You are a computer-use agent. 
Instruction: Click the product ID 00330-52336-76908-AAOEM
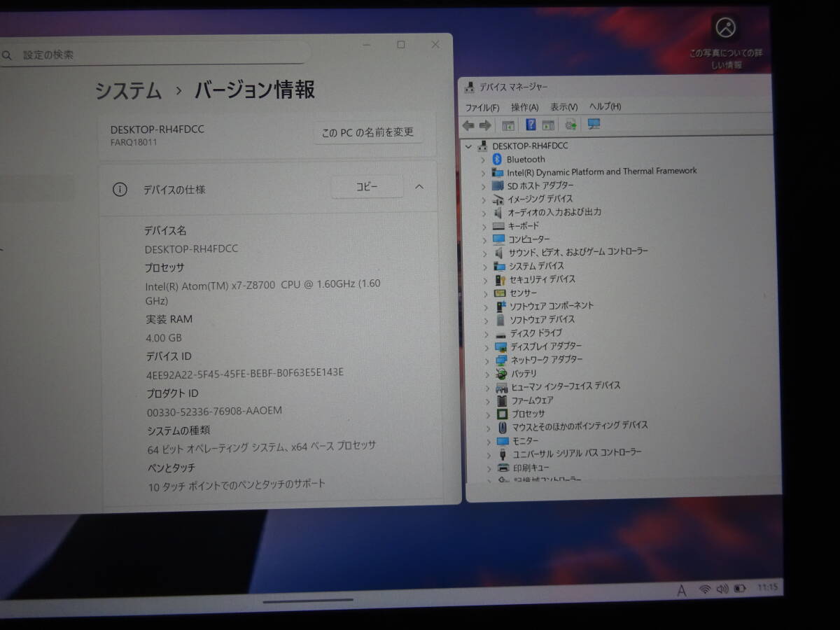(x=214, y=411)
